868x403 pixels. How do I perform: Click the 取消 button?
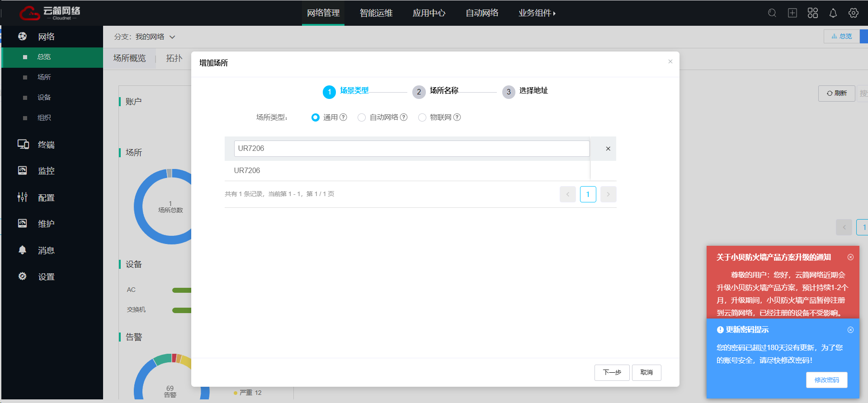[x=646, y=373]
